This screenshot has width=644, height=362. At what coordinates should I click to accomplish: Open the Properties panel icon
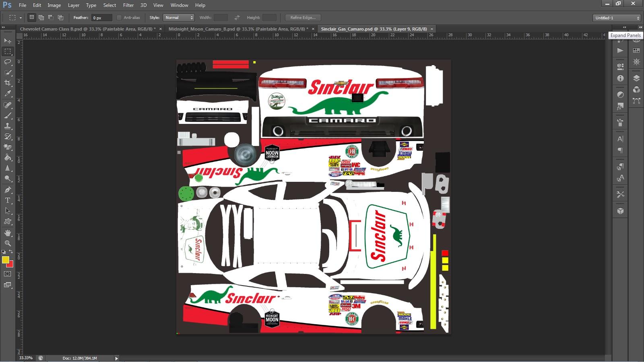620,66
